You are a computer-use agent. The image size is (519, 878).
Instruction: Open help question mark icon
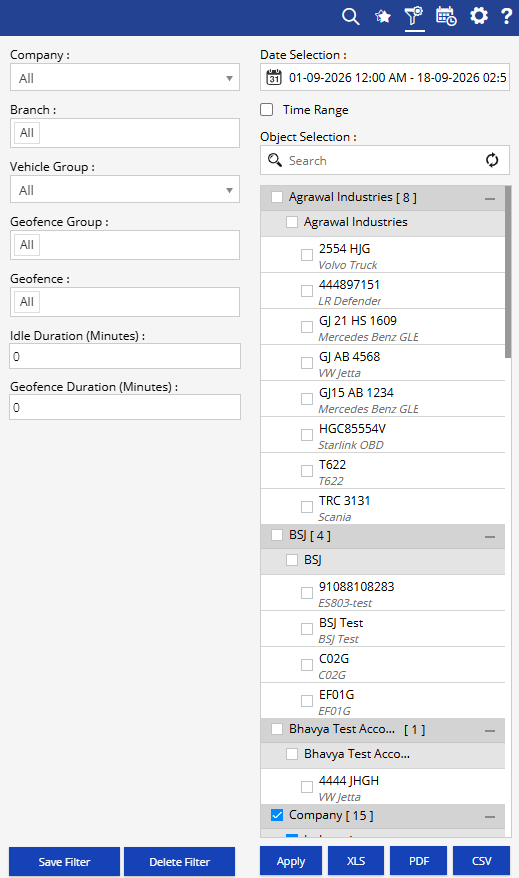(x=507, y=16)
